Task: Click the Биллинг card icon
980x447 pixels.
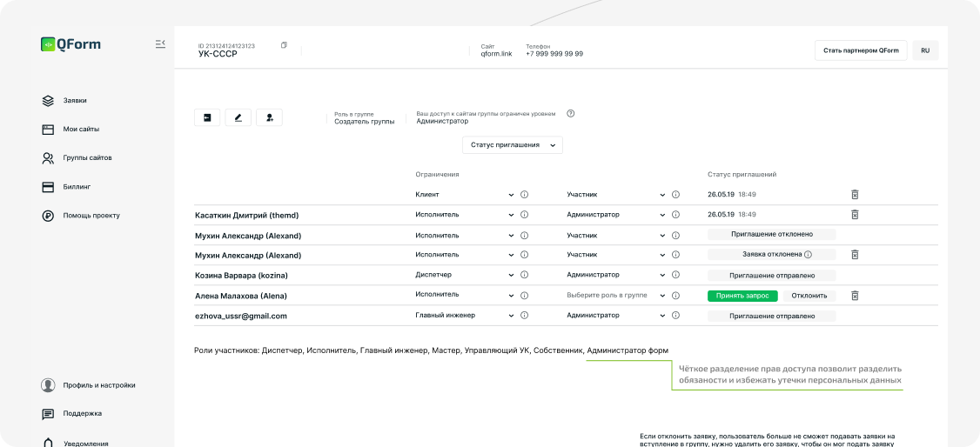Action: pyautogui.click(x=48, y=187)
